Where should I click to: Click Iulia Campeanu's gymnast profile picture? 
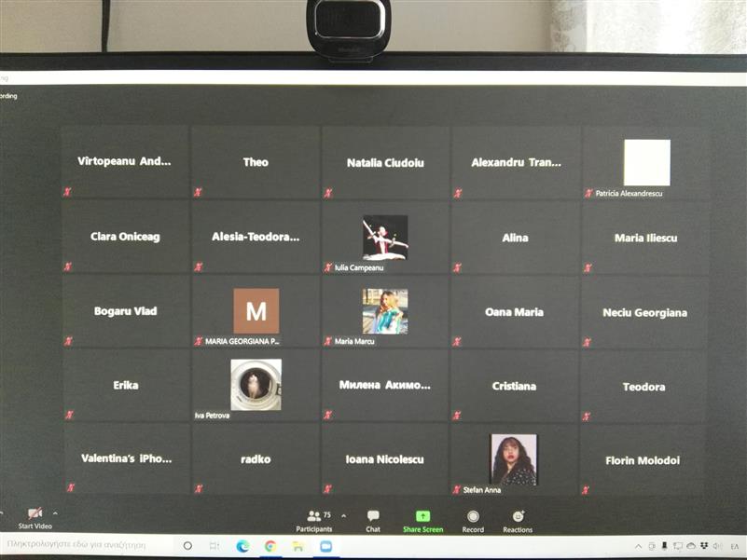tap(385, 238)
